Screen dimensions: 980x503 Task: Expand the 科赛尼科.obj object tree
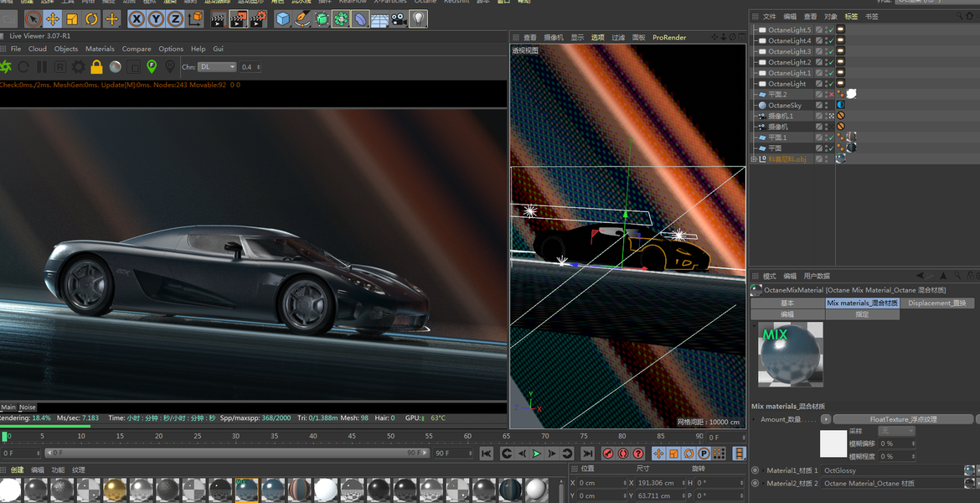[x=754, y=158]
